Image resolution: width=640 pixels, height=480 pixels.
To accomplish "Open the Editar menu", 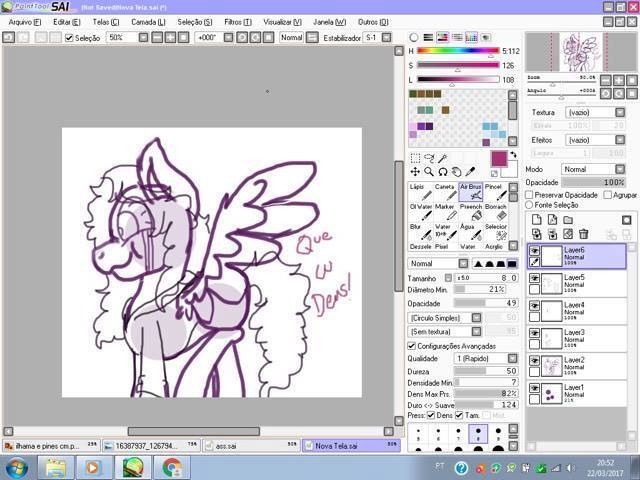I will [x=67, y=22].
